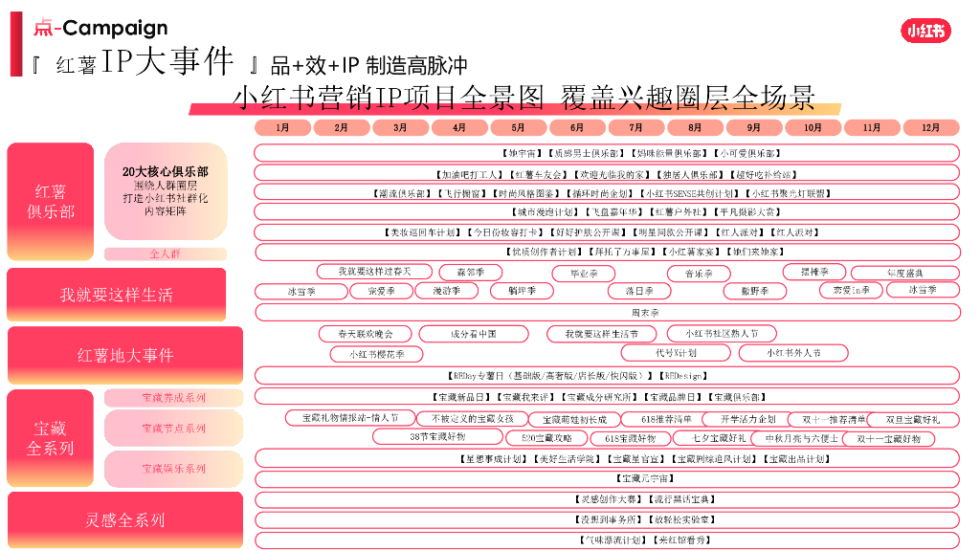Click the 【REDesign】 text

[682, 376]
